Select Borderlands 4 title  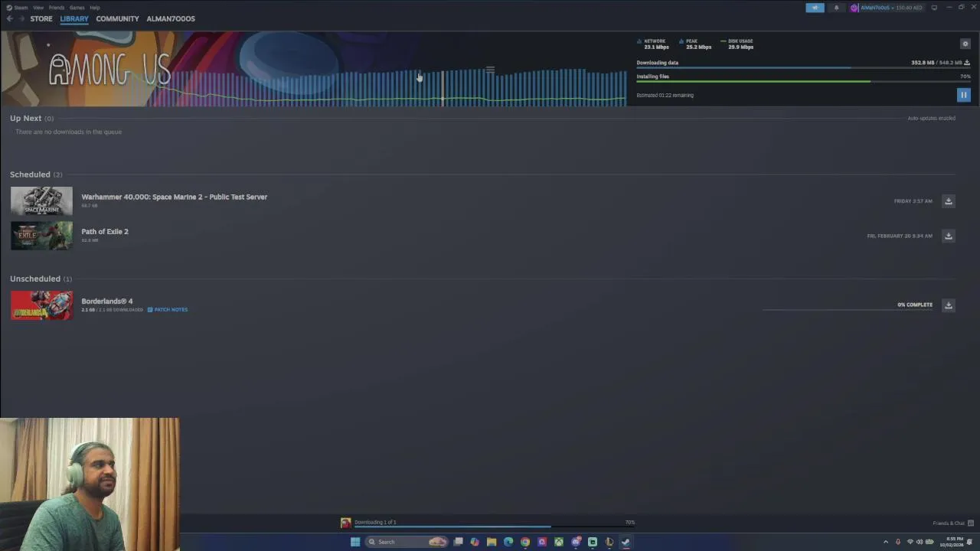coord(107,301)
